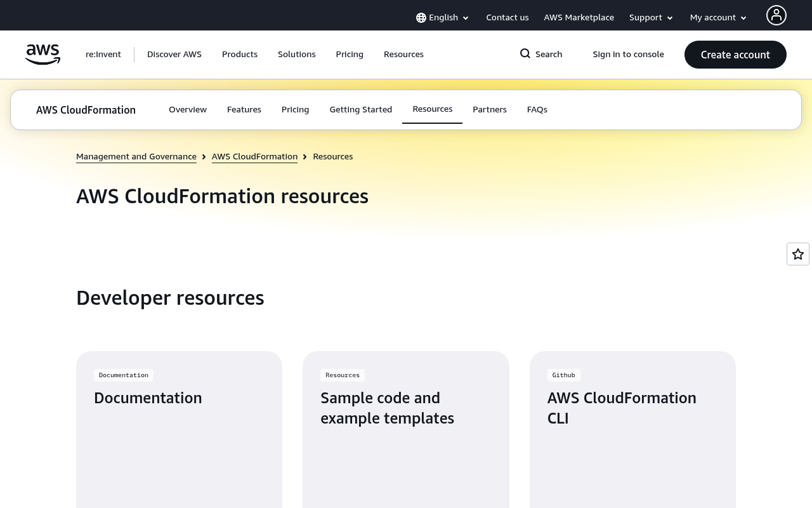The width and height of the screenshot is (812, 508).
Task: Click the Developer resources heading
Action: pos(170,298)
